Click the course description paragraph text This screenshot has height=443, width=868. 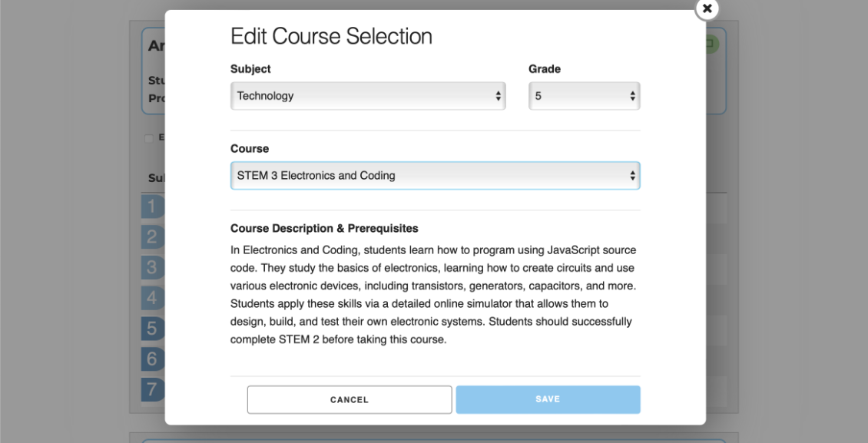(x=433, y=295)
